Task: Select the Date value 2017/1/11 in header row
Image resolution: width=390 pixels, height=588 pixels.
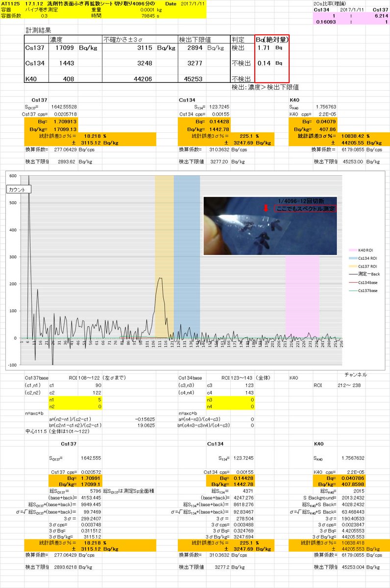Action: tap(194, 3)
